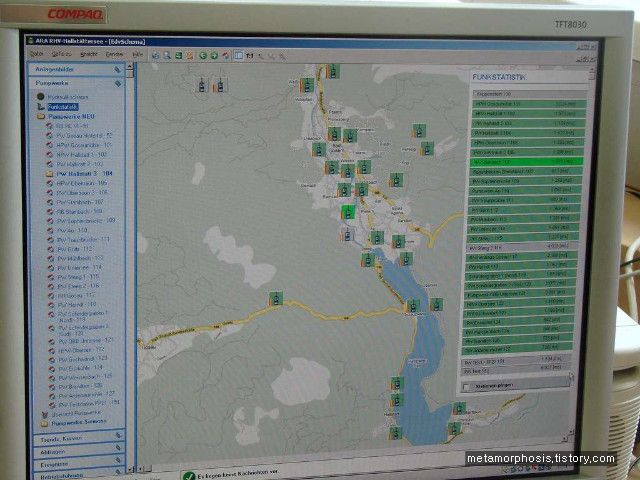Screen dimensions: 640x480
Task: Open the Fenster menu
Action: coord(114,54)
